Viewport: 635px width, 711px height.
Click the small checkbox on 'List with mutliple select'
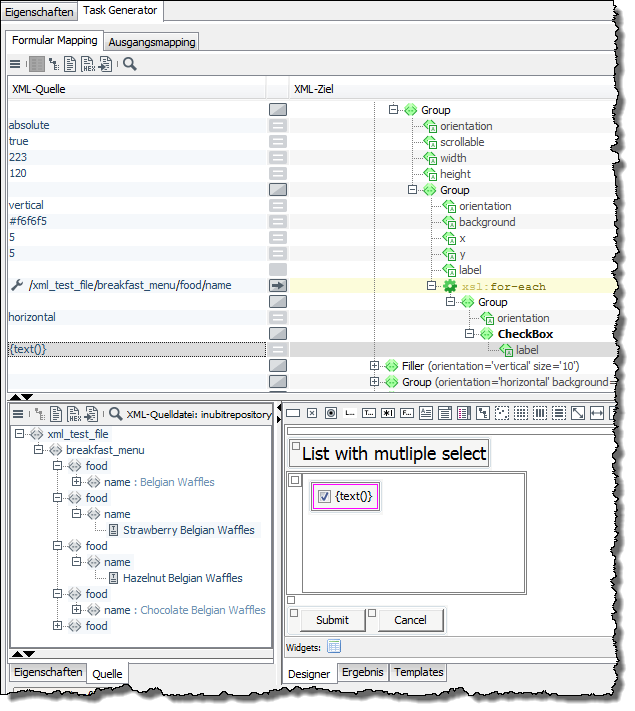pos(296,446)
